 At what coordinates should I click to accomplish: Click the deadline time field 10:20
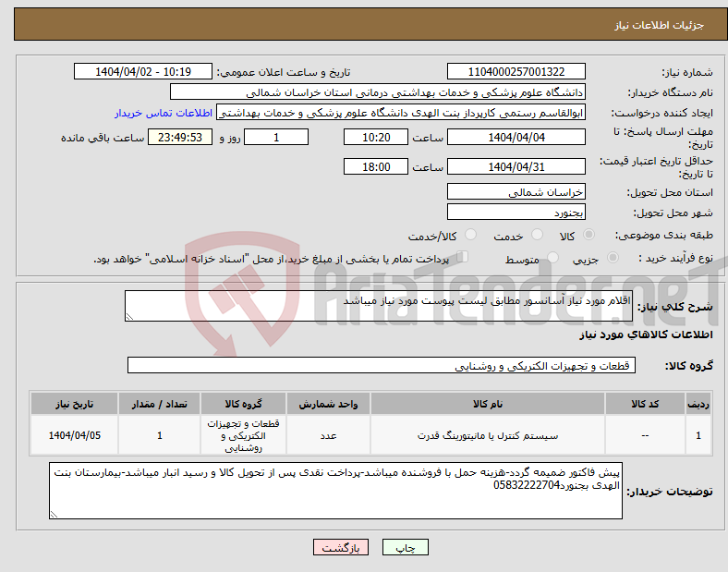click(376, 137)
